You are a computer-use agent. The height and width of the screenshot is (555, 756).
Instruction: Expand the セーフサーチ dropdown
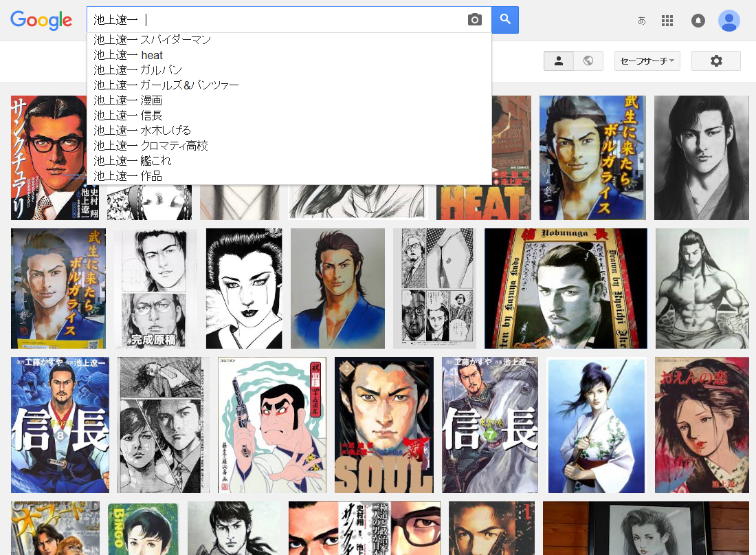click(x=647, y=61)
